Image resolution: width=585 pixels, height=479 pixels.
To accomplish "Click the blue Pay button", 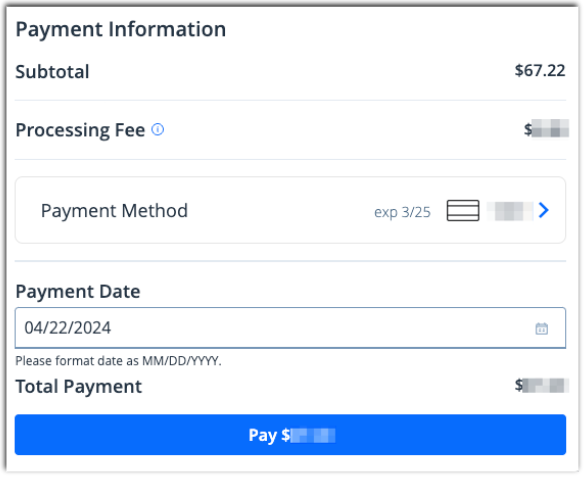I will point(290,435).
